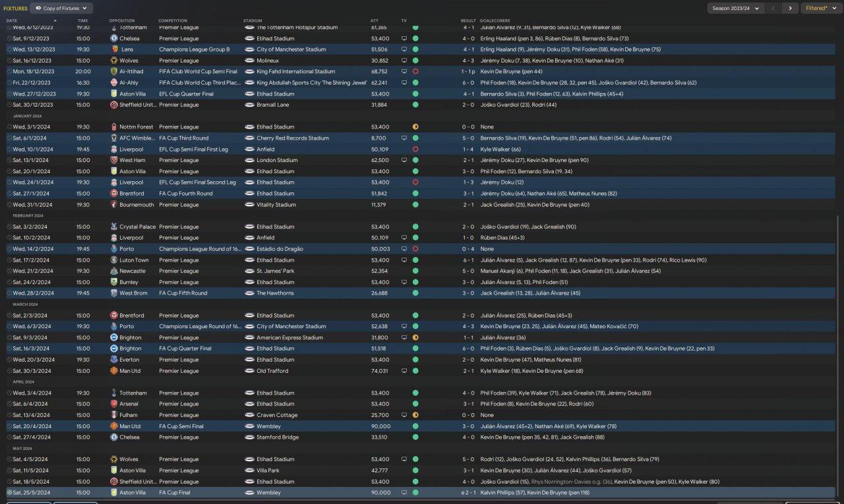Click the loss indicator on the Al-Ittihad row
This screenshot has width=844, height=504.
(x=415, y=72)
